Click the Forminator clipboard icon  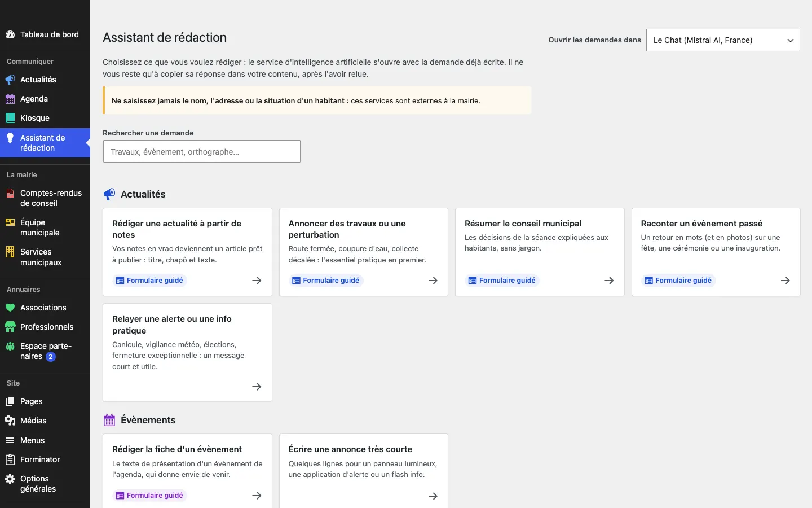(10, 459)
